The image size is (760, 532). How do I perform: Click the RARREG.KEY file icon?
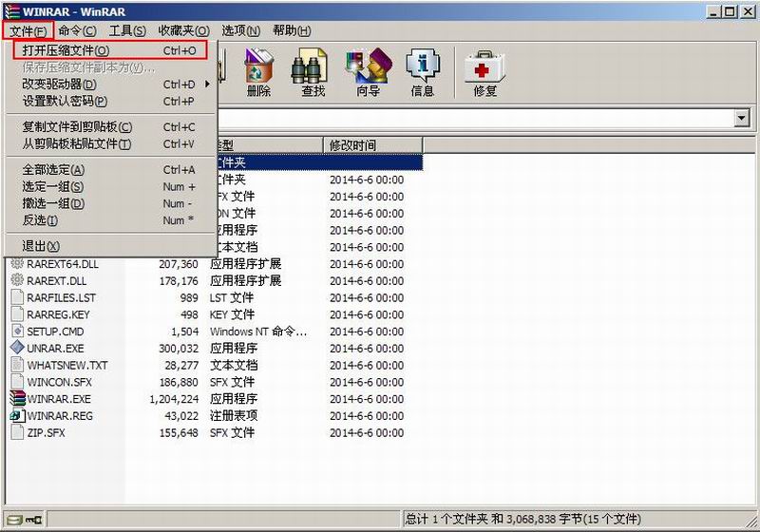(x=17, y=313)
